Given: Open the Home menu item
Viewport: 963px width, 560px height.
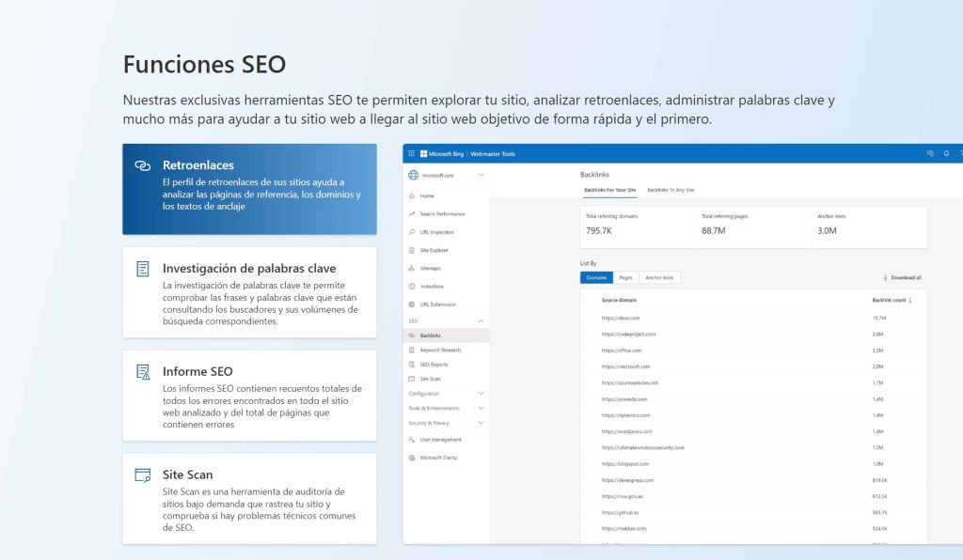Looking at the screenshot, I should 426,196.
